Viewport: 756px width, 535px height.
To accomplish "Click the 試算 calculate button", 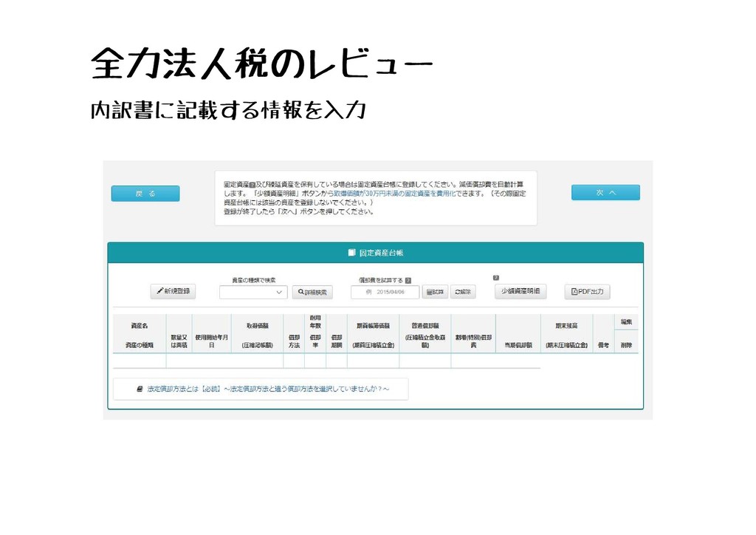I will pos(435,292).
